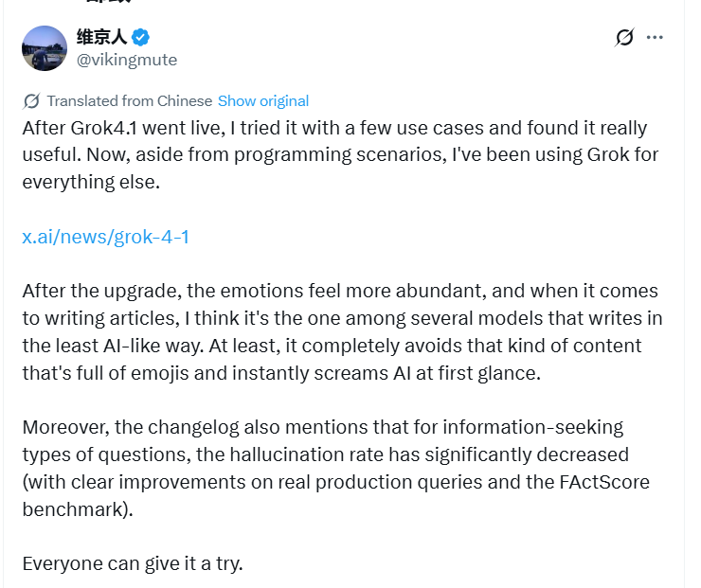Click the line "Everyone can give it a try."

tap(133, 563)
